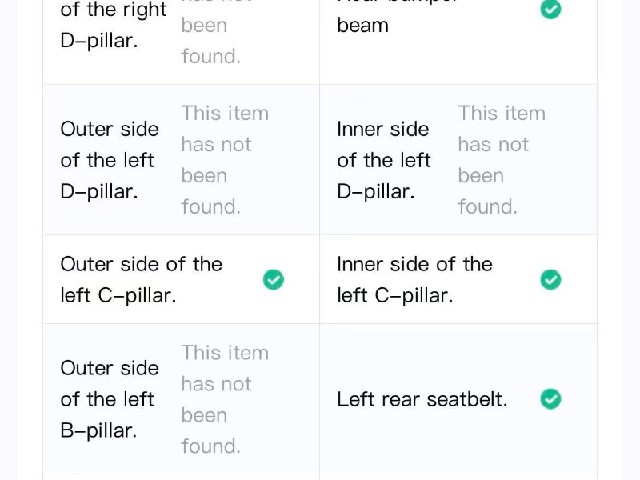Select the Left rear seatbelt label
The image size is (640, 480).
pyautogui.click(x=422, y=399)
